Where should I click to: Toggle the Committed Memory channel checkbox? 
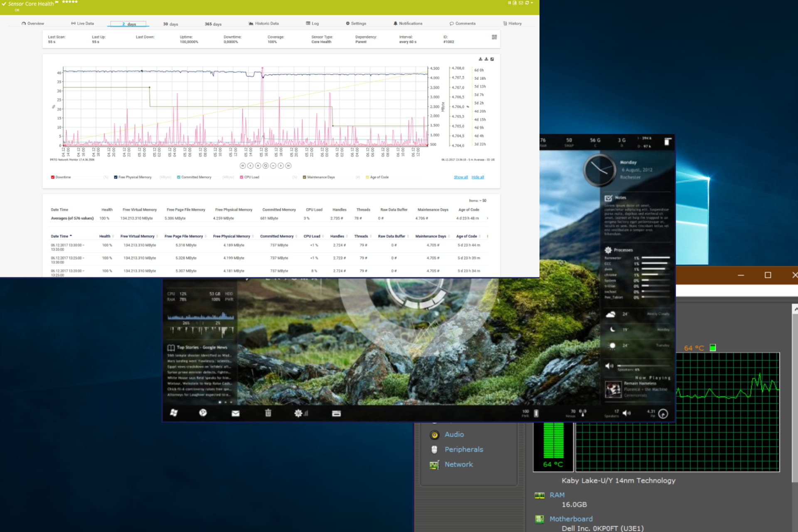pos(179,177)
